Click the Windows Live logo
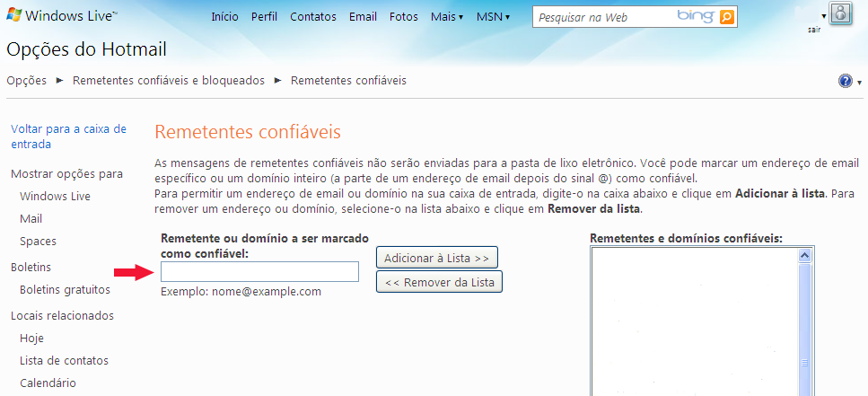 click(x=62, y=15)
